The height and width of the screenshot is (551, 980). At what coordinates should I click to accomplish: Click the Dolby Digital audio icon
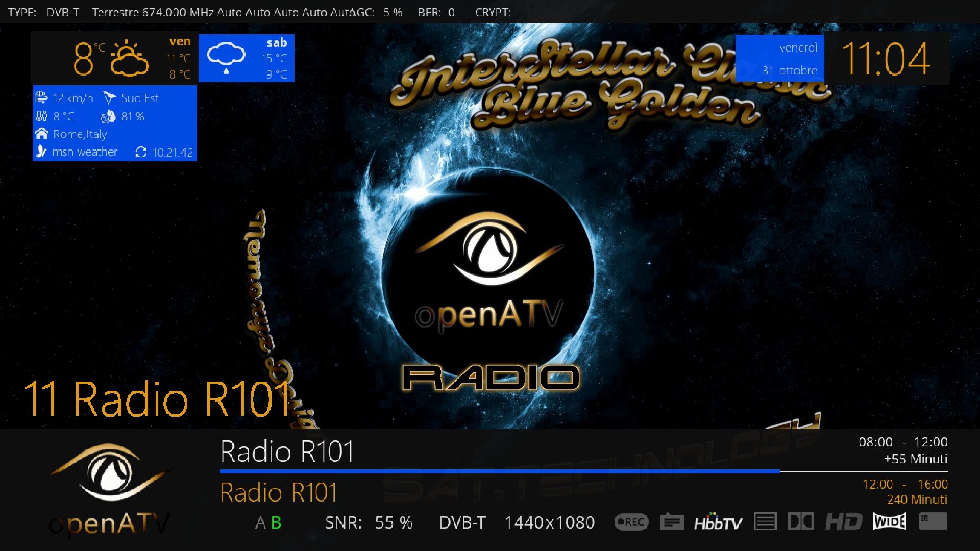pos(801,521)
